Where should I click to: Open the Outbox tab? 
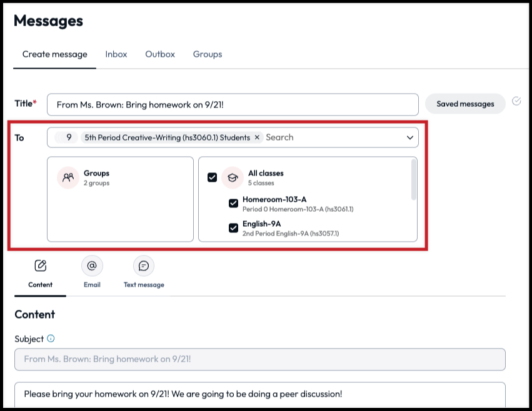tap(160, 54)
